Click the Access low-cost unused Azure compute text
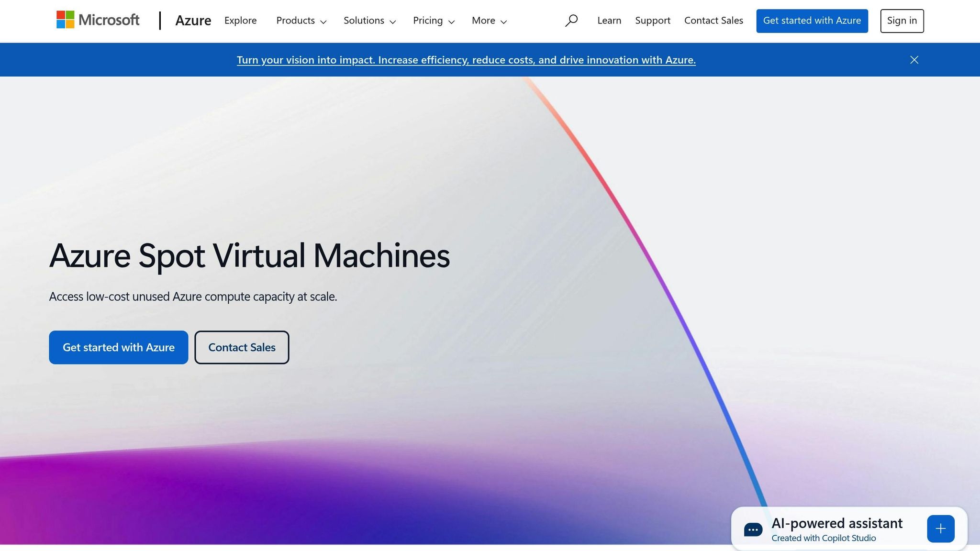The image size is (980, 551). [x=193, y=297]
